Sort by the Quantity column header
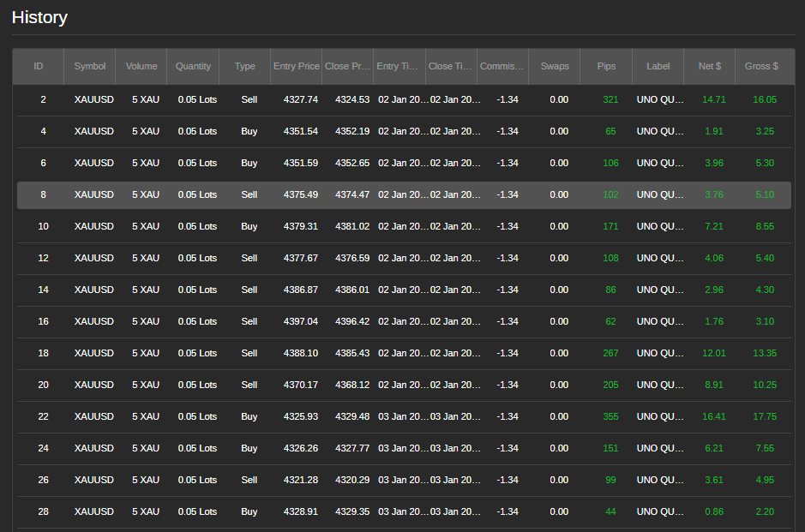Image resolution: width=805 pixels, height=532 pixels. (x=193, y=66)
